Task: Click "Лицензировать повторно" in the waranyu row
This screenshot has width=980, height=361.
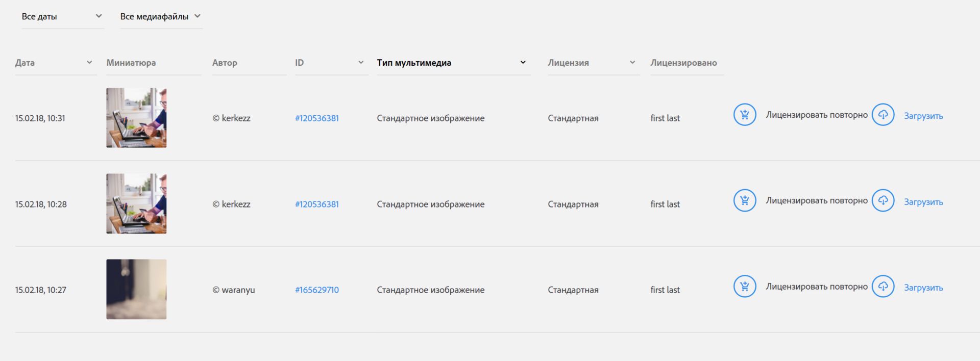Action: (816, 287)
